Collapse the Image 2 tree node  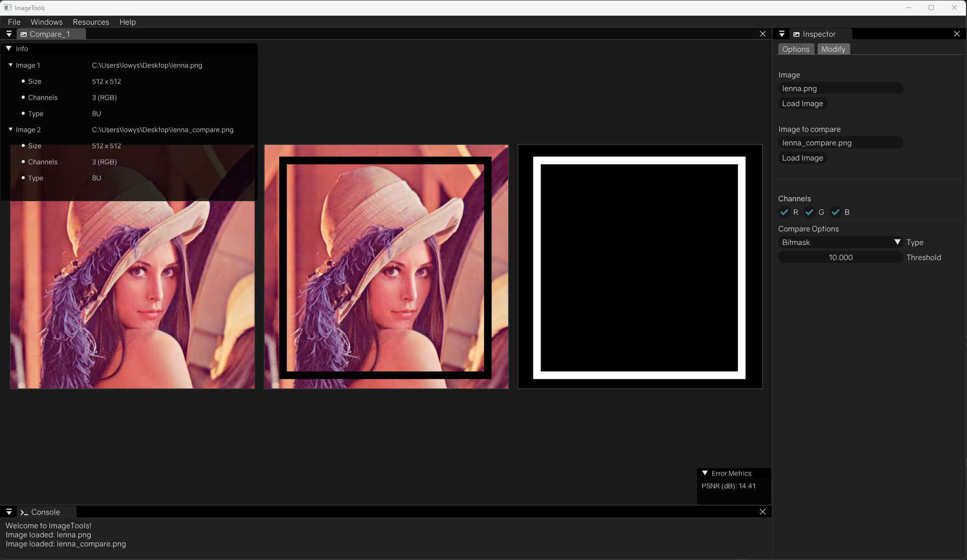11,130
